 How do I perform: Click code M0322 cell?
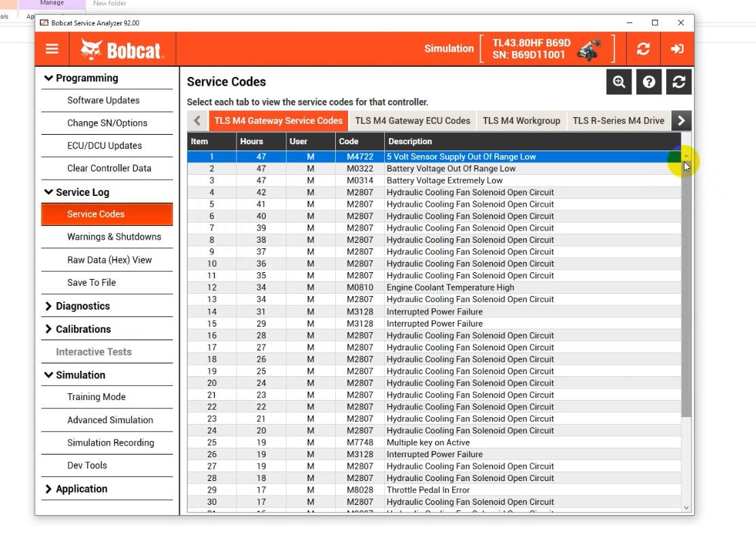tap(360, 169)
